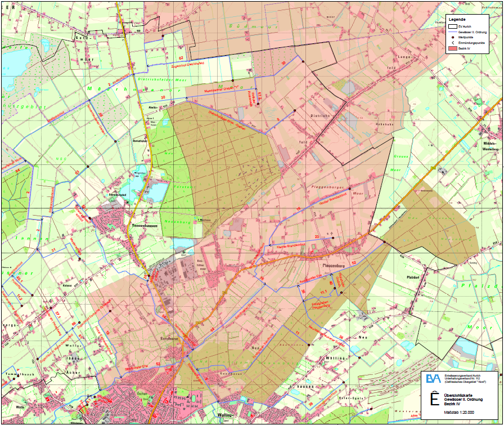Click the Sandhorst place label

pyautogui.click(x=169, y=338)
